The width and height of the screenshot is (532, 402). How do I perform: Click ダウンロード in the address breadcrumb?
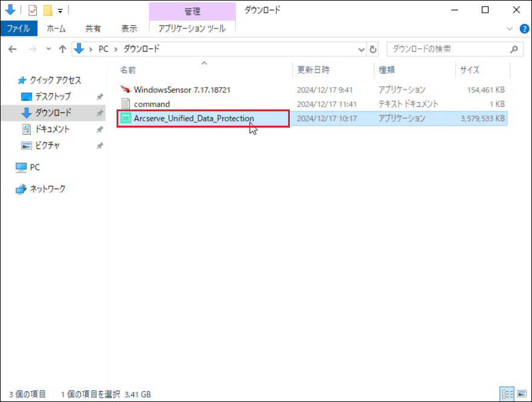tap(141, 49)
